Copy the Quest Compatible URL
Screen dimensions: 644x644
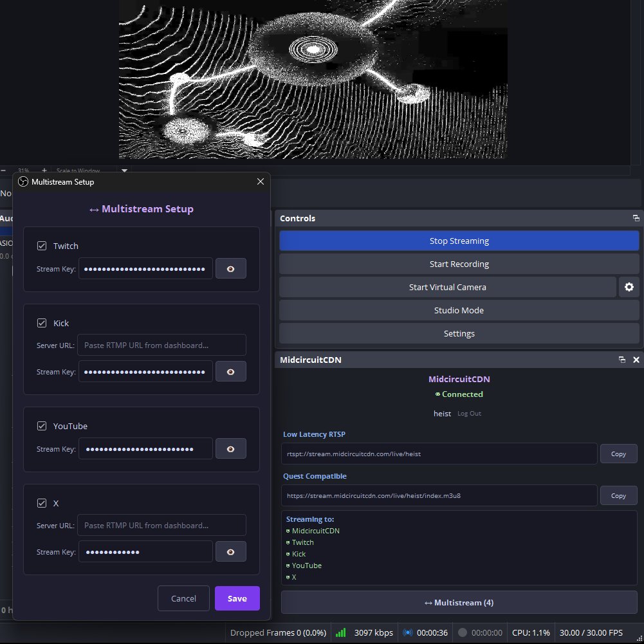click(x=618, y=496)
